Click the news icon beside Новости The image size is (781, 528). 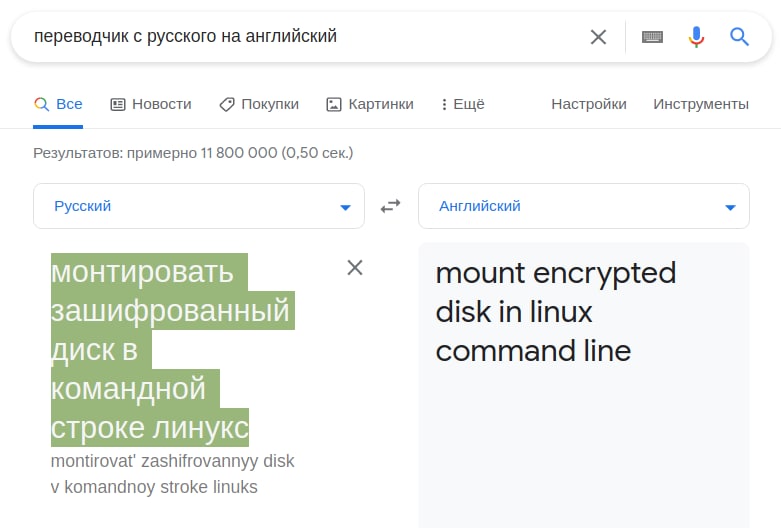tap(118, 104)
